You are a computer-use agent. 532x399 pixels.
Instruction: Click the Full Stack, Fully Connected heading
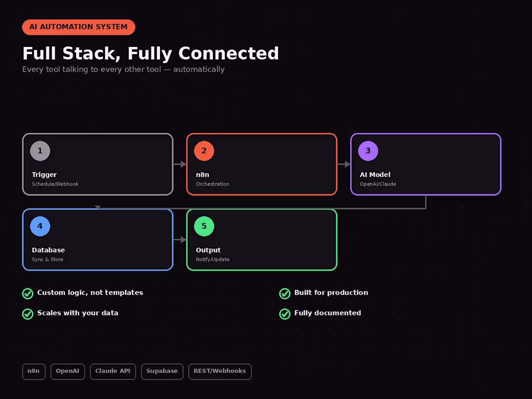click(x=150, y=54)
